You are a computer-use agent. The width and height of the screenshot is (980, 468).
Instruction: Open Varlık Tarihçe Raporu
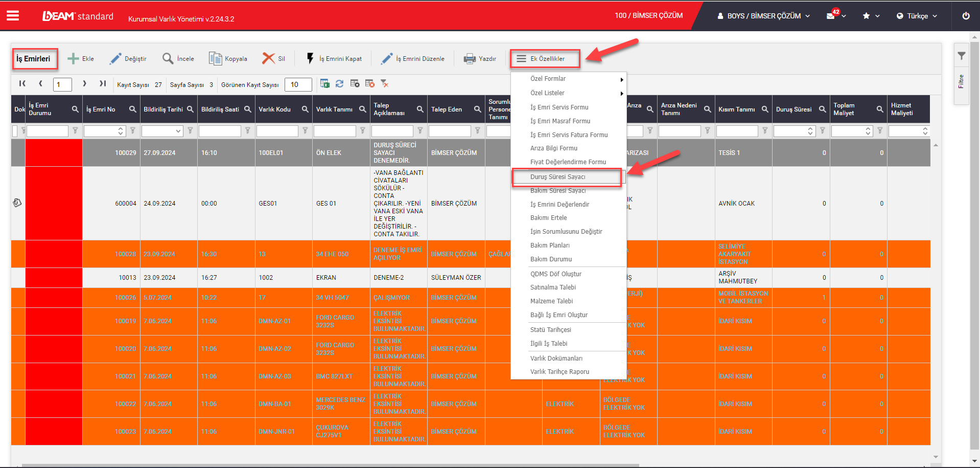(559, 372)
